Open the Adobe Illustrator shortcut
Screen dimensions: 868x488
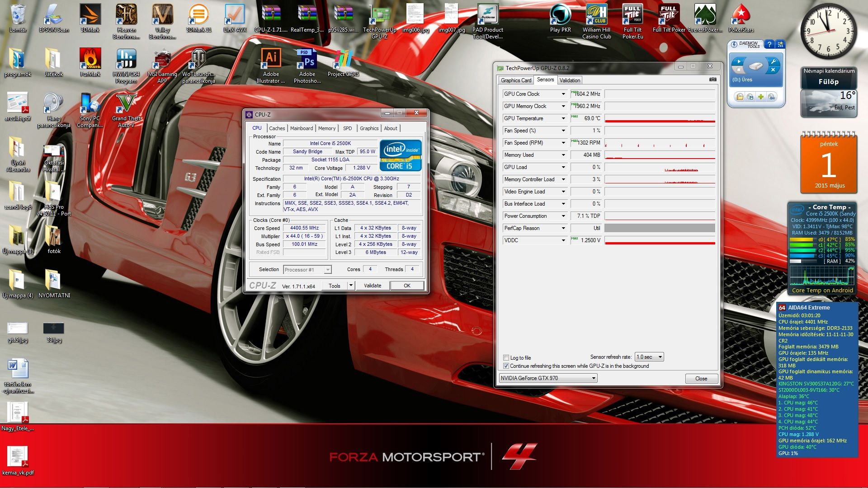[x=271, y=66]
